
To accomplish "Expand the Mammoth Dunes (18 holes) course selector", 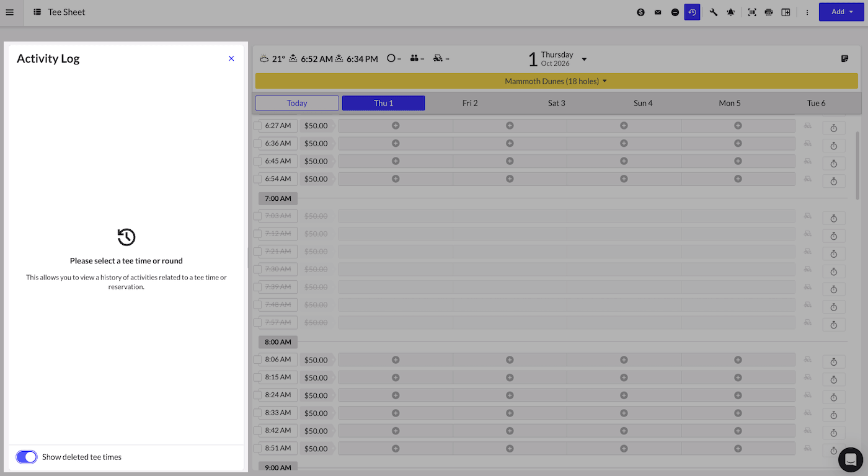I will [x=556, y=81].
